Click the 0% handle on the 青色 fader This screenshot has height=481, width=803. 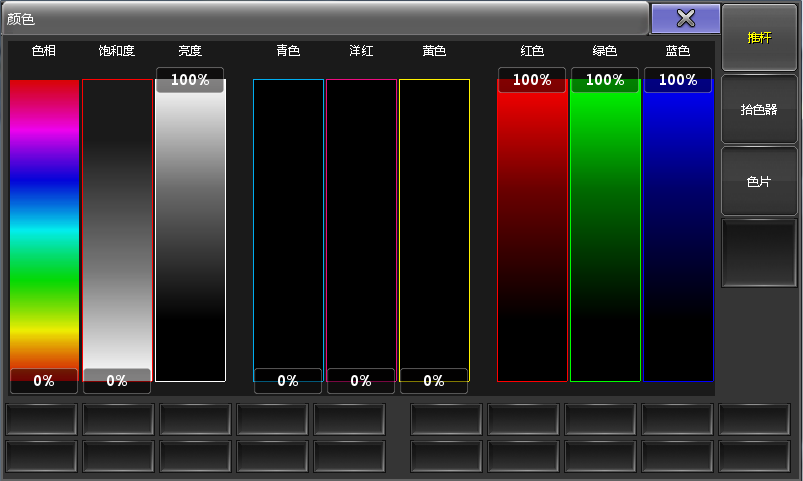tap(288, 381)
